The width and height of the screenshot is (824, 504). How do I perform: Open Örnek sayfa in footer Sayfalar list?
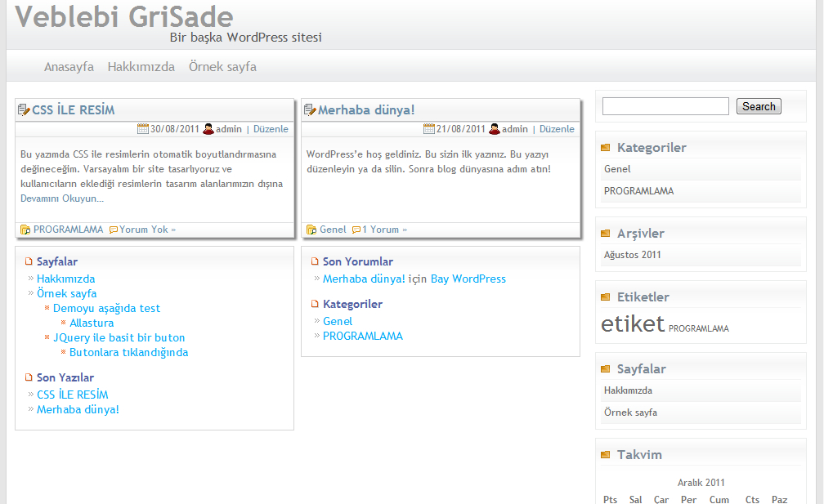[x=67, y=293]
